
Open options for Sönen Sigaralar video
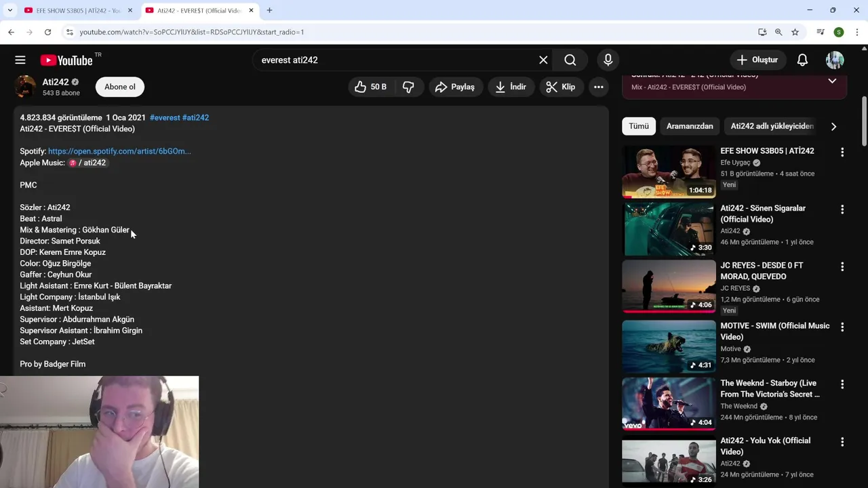pyautogui.click(x=842, y=210)
